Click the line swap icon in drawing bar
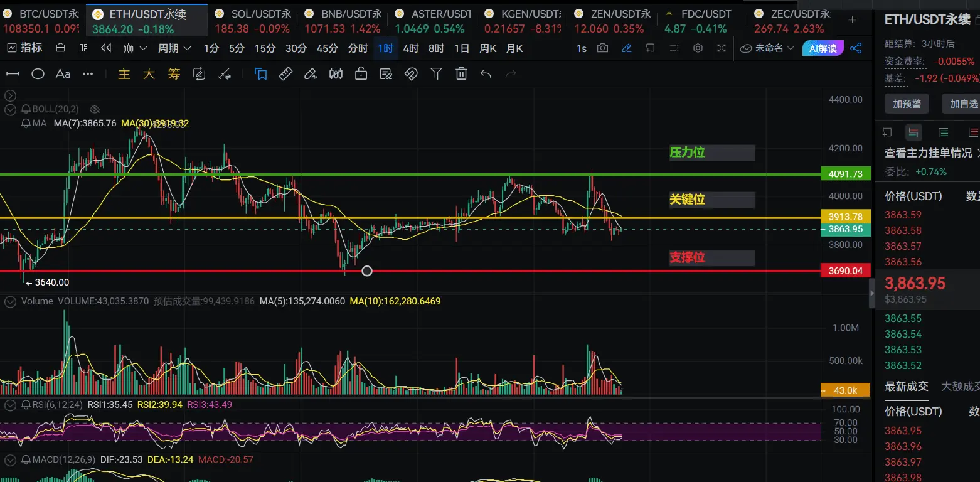 (225, 74)
